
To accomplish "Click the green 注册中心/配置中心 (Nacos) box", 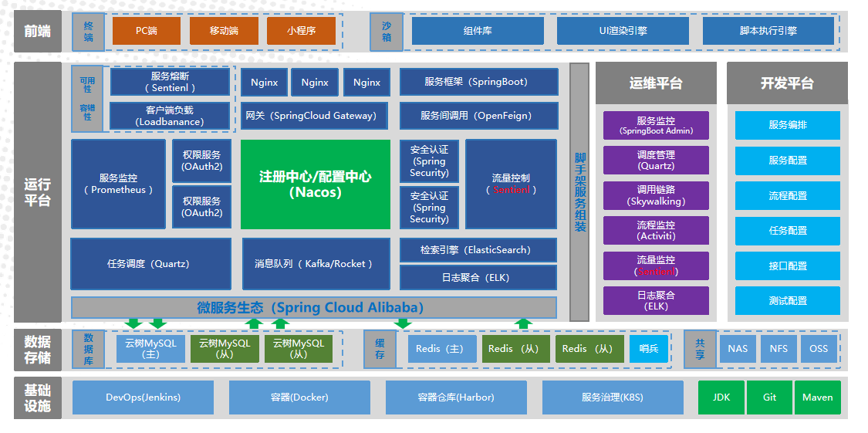I will [x=316, y=184].
